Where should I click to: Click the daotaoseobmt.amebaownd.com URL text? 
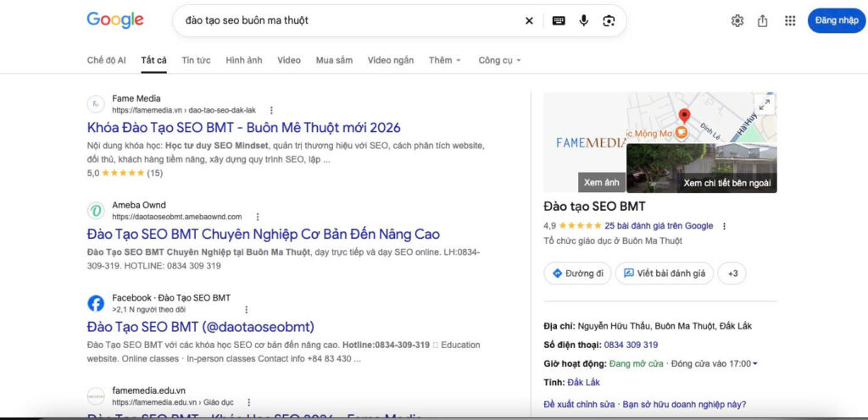177,217
